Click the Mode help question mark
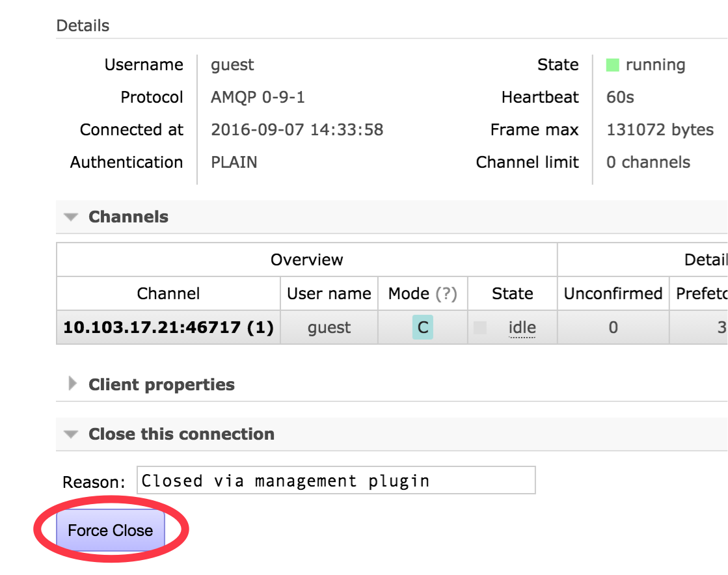Viewport: 728px width, 575px height. pyautogui.click(x=446, y=293)
